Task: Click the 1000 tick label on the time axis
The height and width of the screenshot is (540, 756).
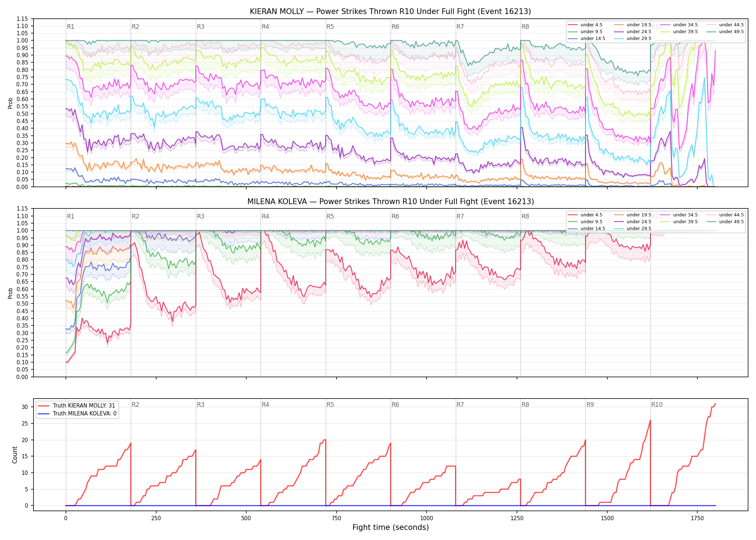Action: click(x=427, y=518)
